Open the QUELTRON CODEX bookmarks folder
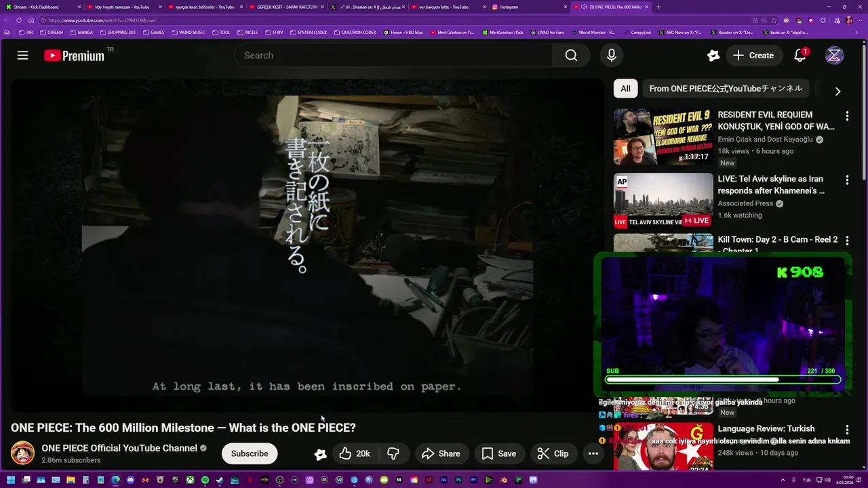 tap(355, 33)
